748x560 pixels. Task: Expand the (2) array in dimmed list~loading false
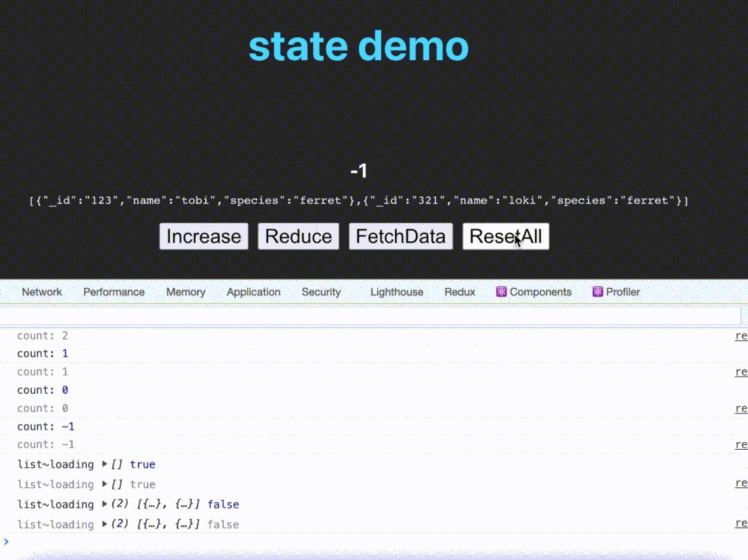pyautogui.click(x=105, y=524)
